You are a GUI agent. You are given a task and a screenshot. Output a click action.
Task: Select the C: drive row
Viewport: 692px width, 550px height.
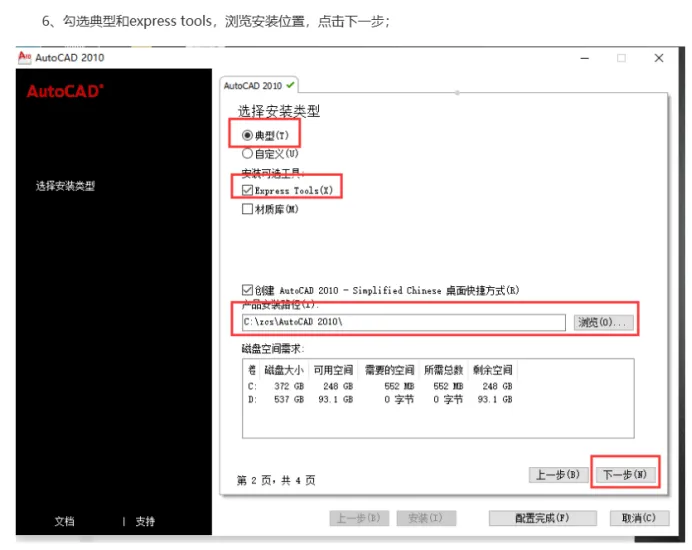[x=380, y=386]
